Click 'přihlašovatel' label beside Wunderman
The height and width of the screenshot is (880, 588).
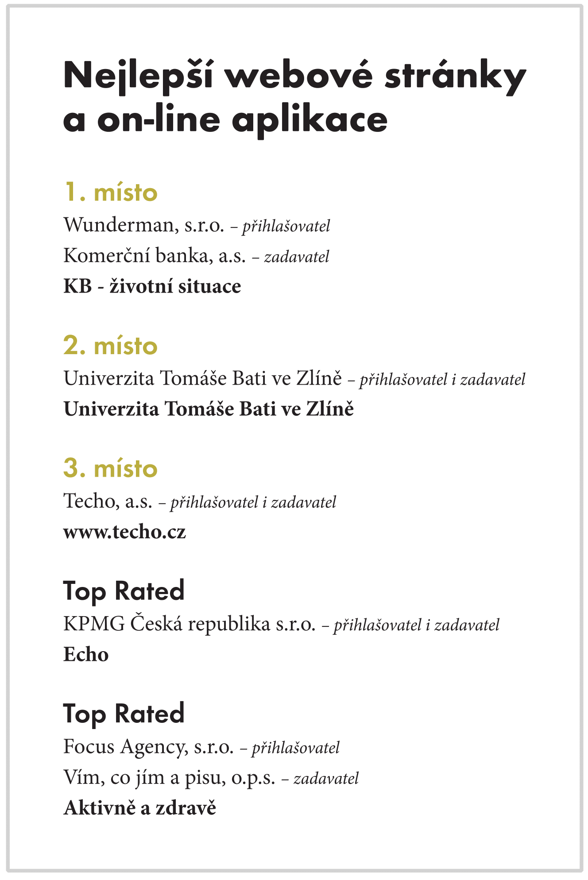coord(286,227)
